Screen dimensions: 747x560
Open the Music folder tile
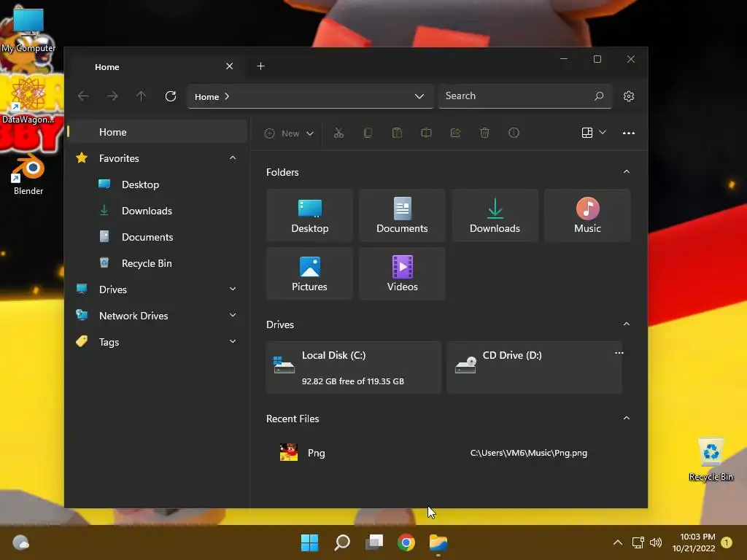[x=587, y=215]
